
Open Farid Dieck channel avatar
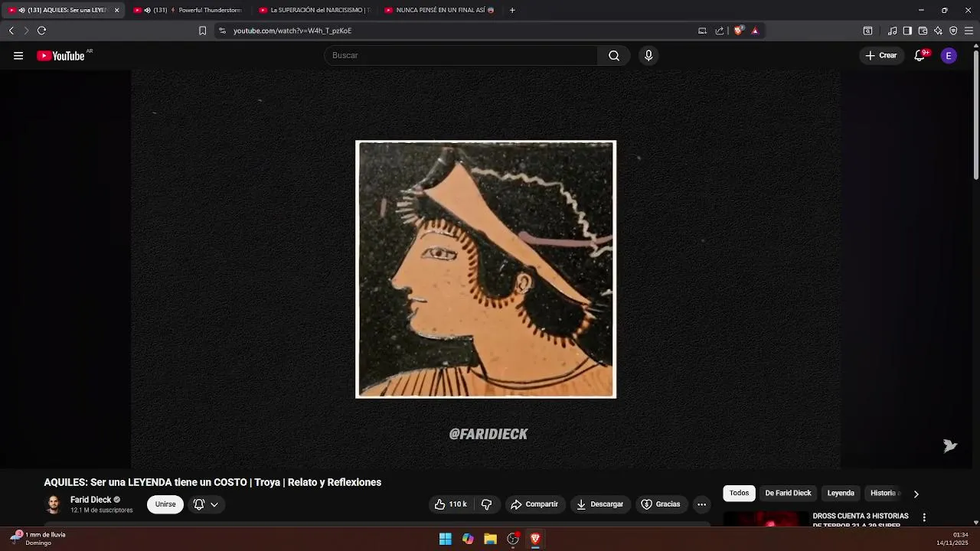click(x=54, y=504)
